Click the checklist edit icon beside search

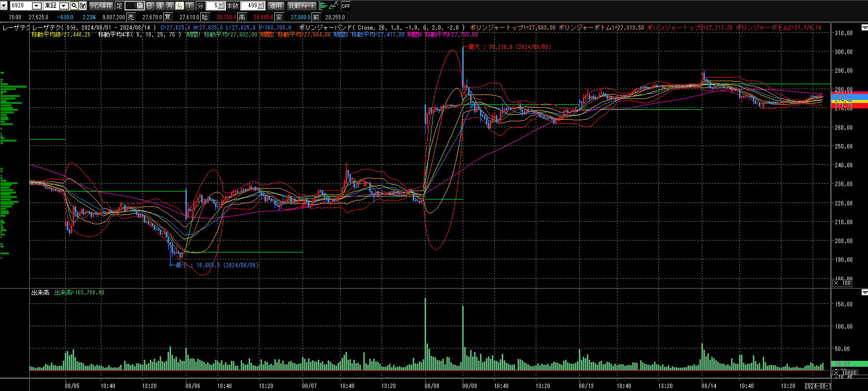tap(83, 6)
